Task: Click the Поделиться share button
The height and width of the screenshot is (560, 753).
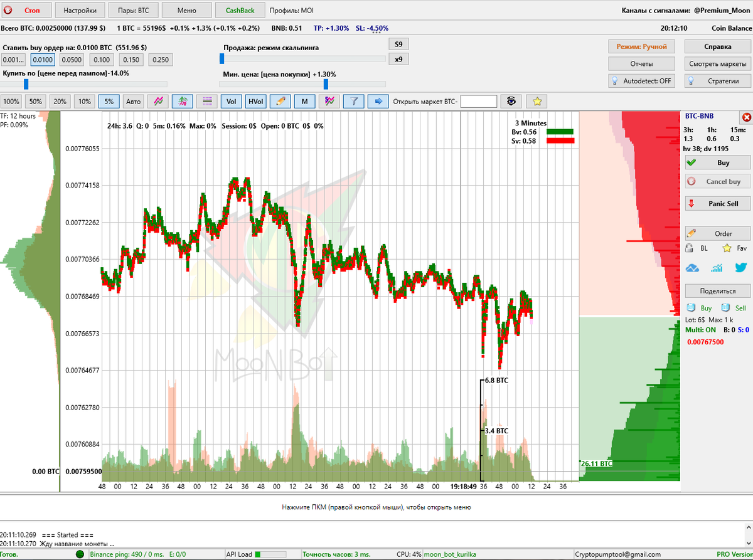Action: pyautogui.click(x=718, y=290)
